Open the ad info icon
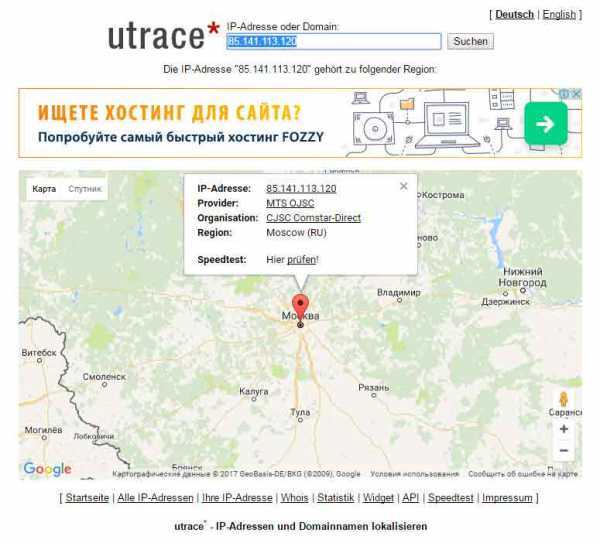Viewport: 600px width, 543px height. (564, 93)
